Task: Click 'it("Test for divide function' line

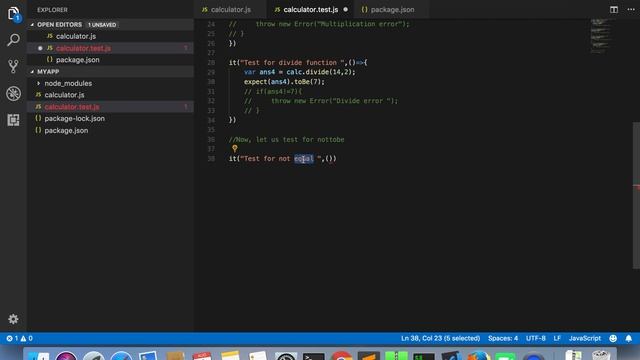Action: [x=298, y=62]
